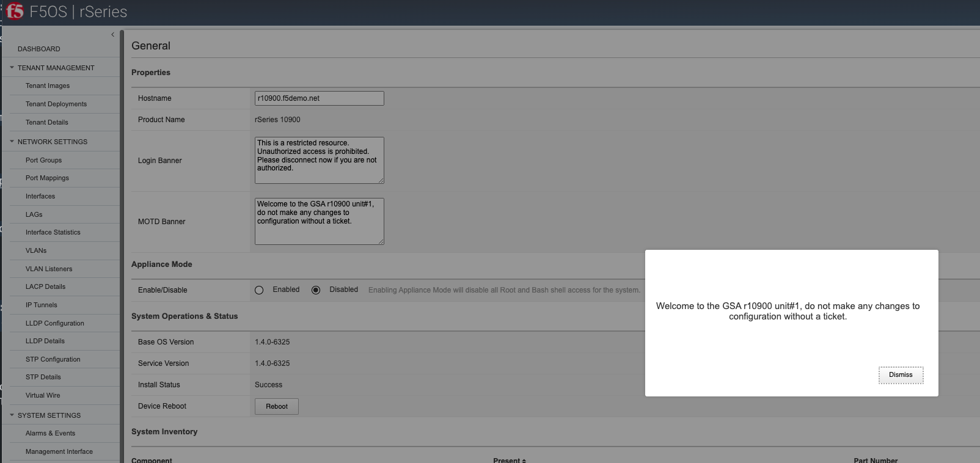
Task: Collapse the Tenant Management section arrow
Action: pos(12,68)
